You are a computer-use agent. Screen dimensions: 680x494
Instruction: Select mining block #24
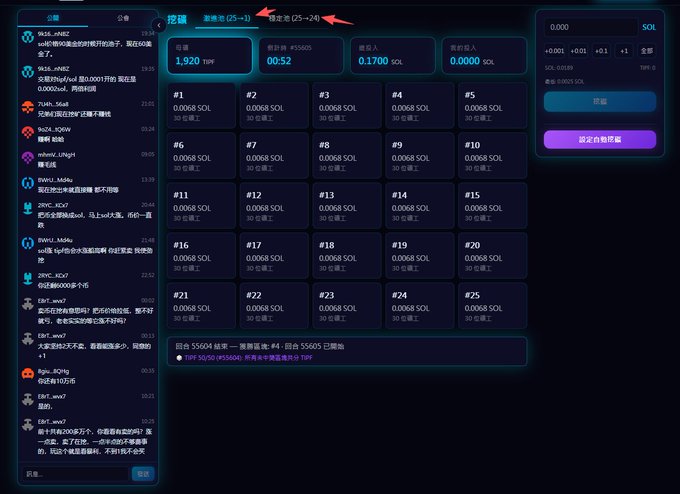pyautogui.click(x=420, y=306)
